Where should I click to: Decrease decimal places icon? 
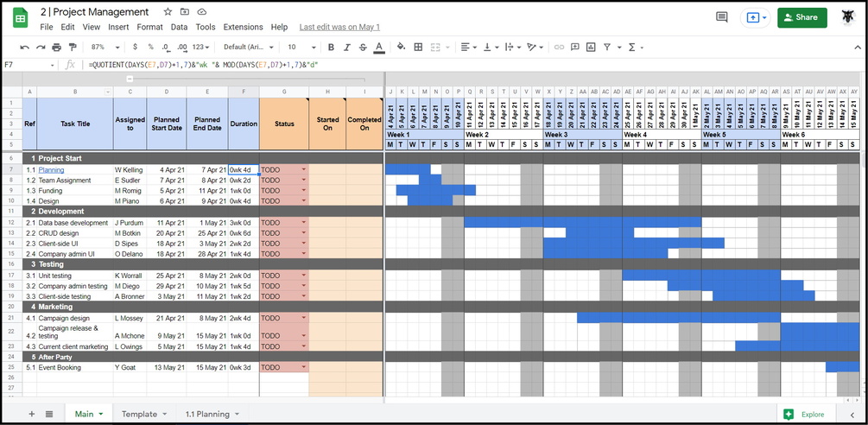166,47
